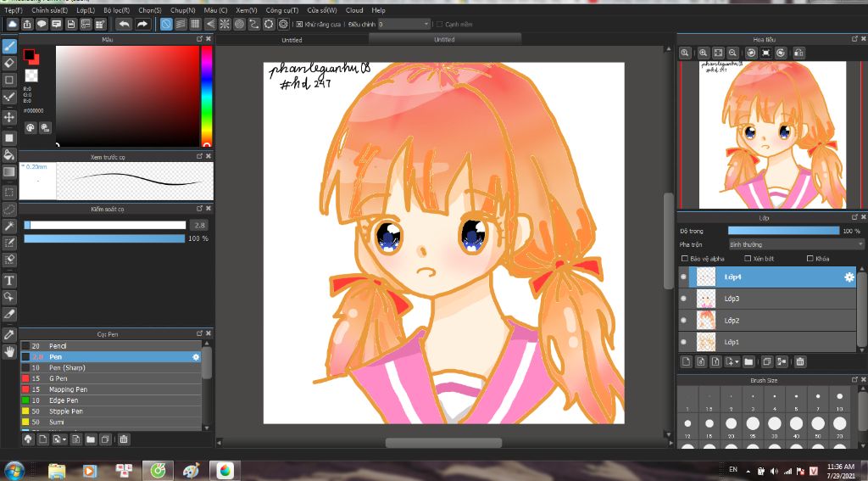Click the brush opacity 100 % slider
This screenshot has height=481, width=868.
(104, 238)
